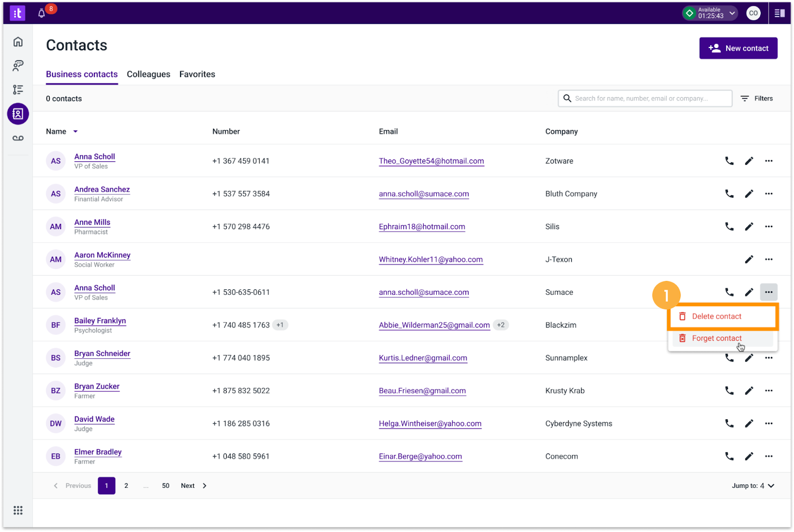Go to page 2
Viewport: 794px width, 532px height.
click(126, 486)
